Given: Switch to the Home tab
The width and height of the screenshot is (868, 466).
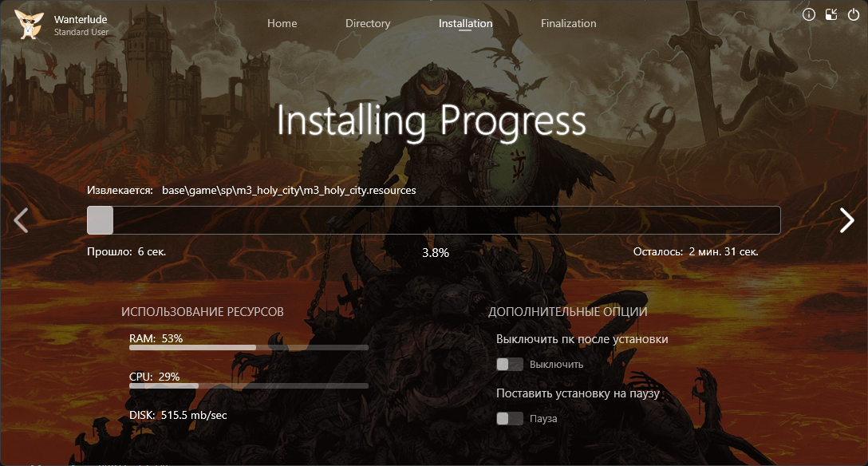Looking at the screenshot, I should [x=282, y=23].
